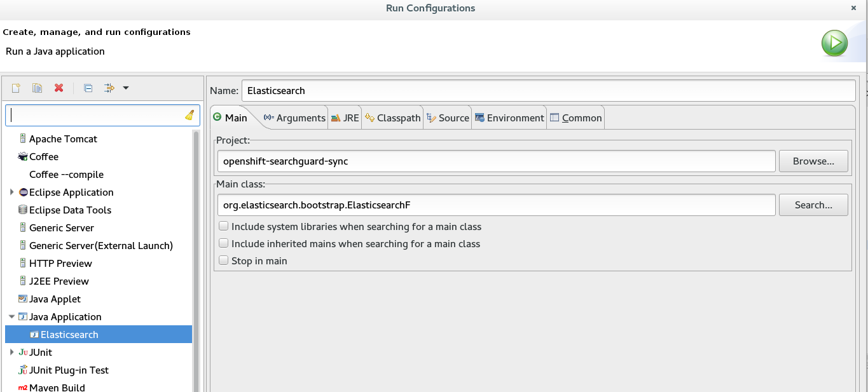Click the JUnit Plug-in Test icon
The height and width of the screenshot is (392, 868).
click(23, 370)
